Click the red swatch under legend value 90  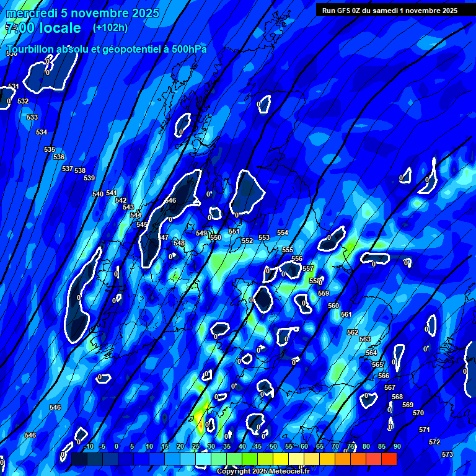(x=389, y=459)
